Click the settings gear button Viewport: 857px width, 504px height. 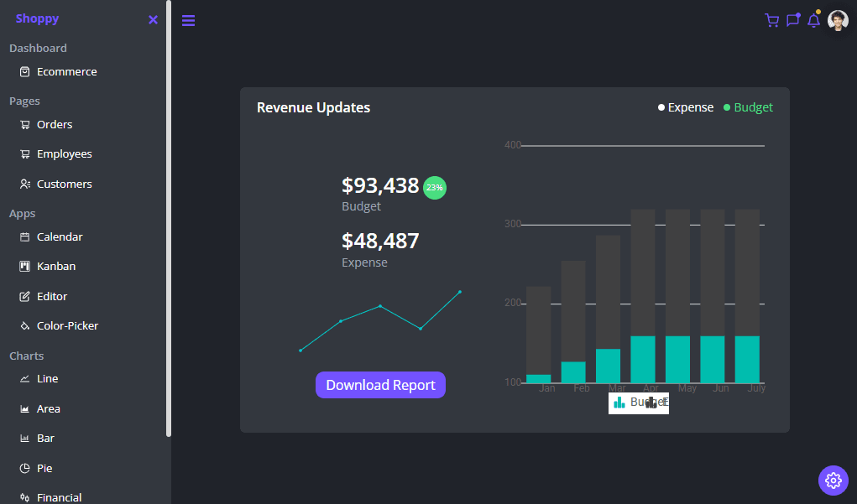tap(833, 480)
